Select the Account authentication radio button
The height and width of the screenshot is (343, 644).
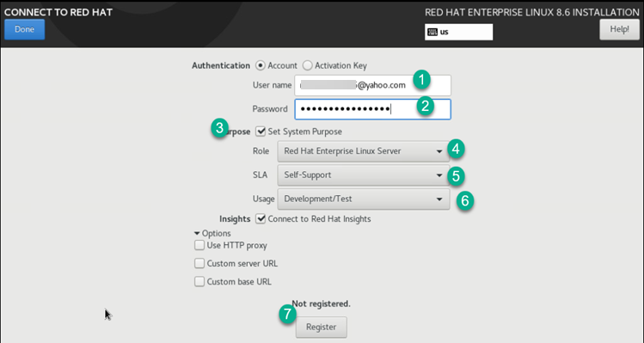pyautogui.click(x=260, y=65)
